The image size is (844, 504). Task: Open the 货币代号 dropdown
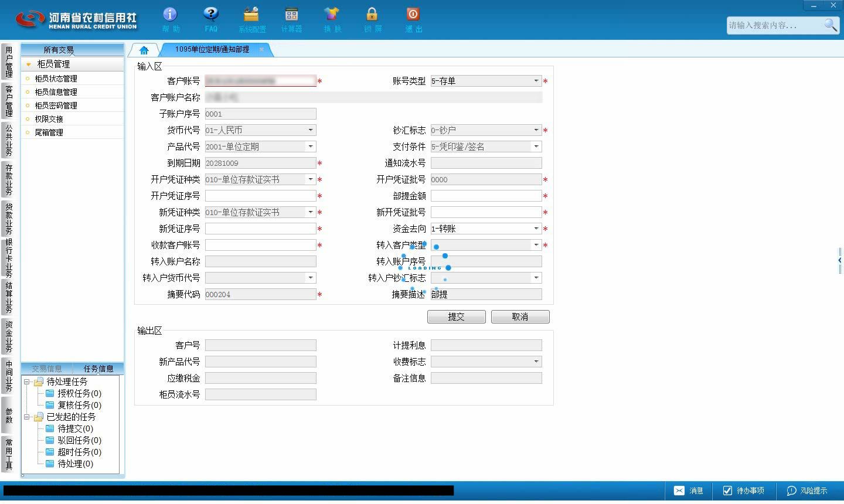pyautogui.click(x=311, y=130)
